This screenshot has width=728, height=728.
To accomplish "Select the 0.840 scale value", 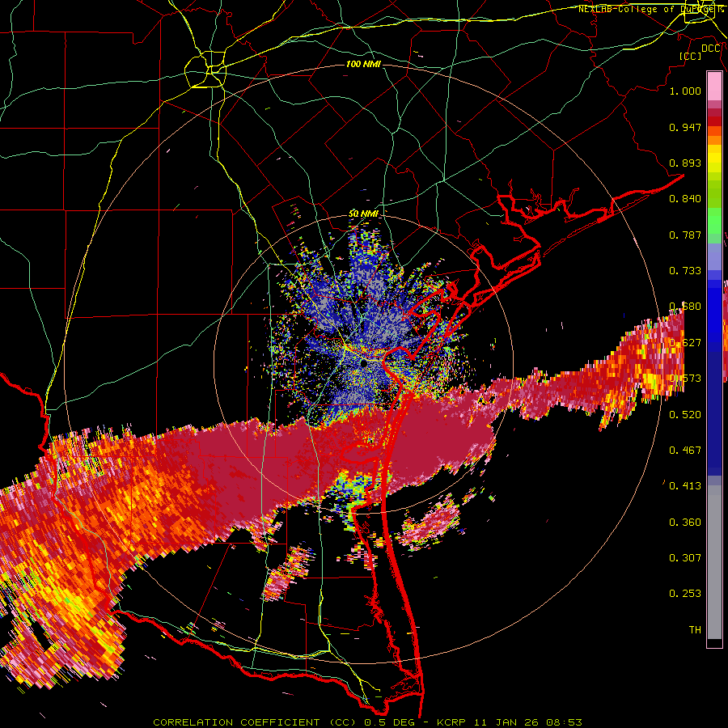I will (685, 199).
